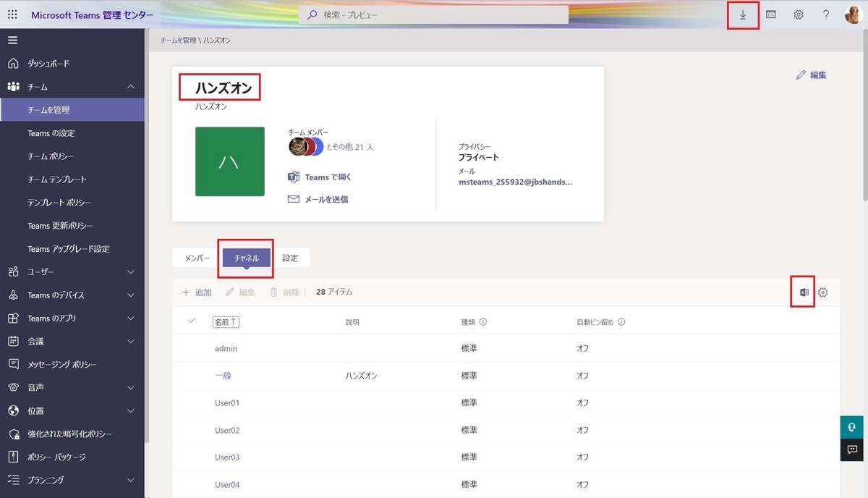
Task: Select all channels with header checkmark
Action: pyautogui.click(x=192, y=321)
